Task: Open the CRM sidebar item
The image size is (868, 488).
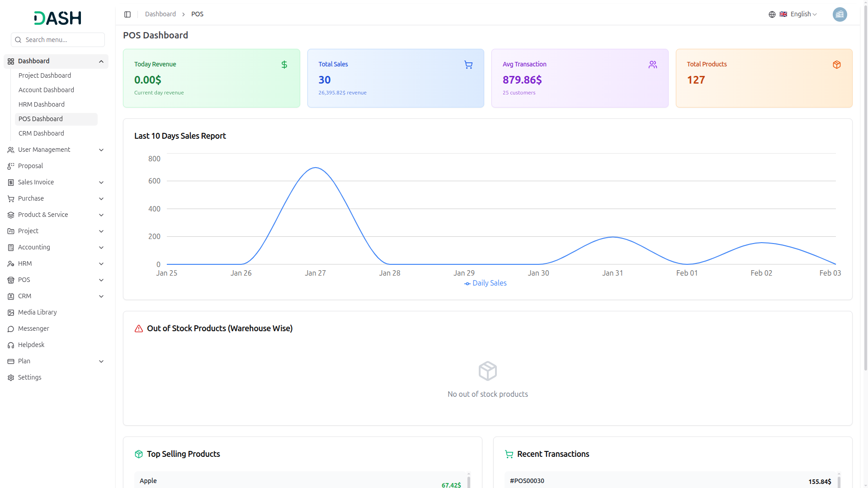Action: point(56,296)
